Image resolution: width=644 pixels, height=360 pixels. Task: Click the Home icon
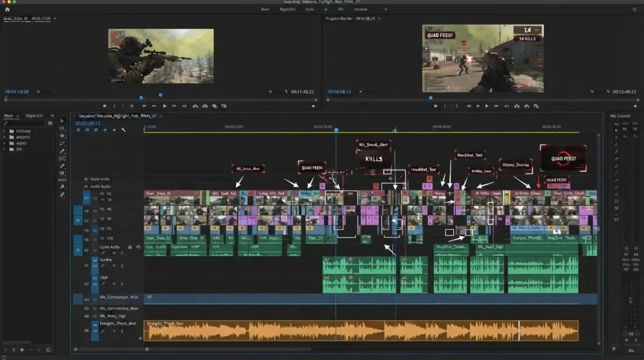pos(7,9)
